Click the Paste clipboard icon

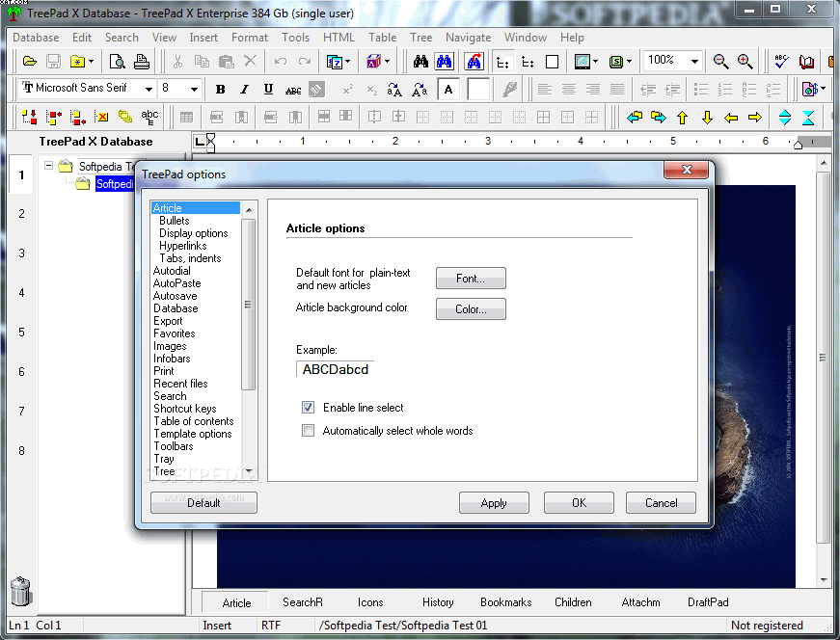tap(226, 62)
